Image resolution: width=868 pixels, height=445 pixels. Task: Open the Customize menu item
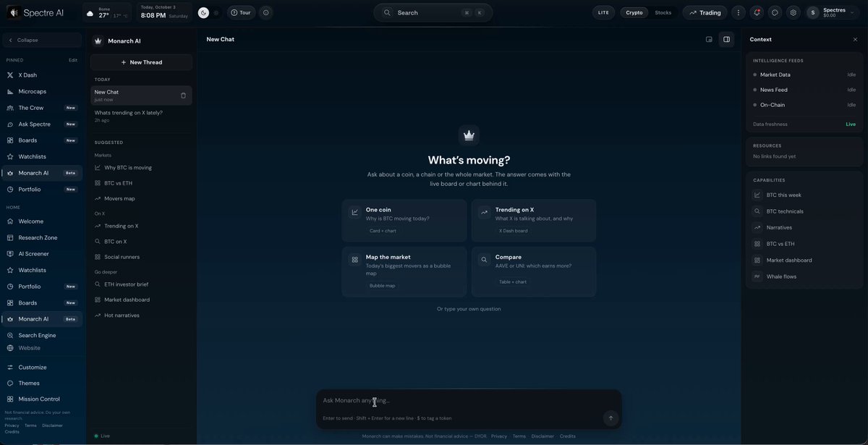(x=43, y=367)
